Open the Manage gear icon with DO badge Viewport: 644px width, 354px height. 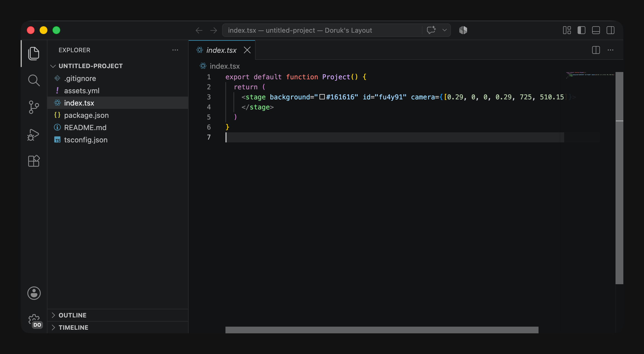35,321
